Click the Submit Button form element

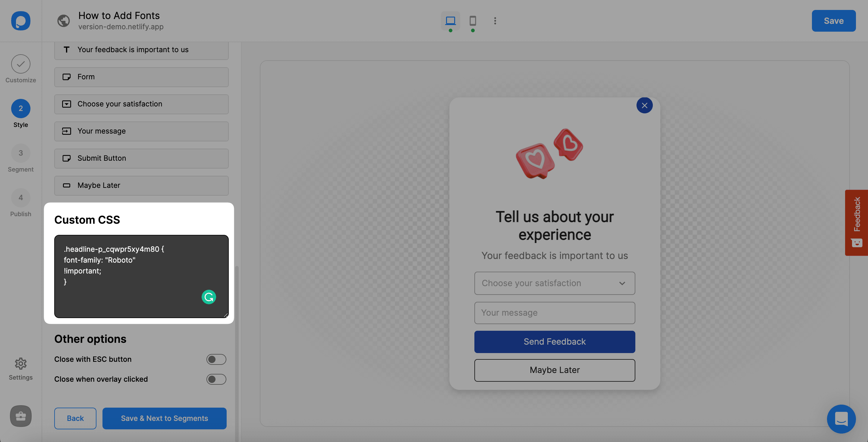[x=141, y=158]
